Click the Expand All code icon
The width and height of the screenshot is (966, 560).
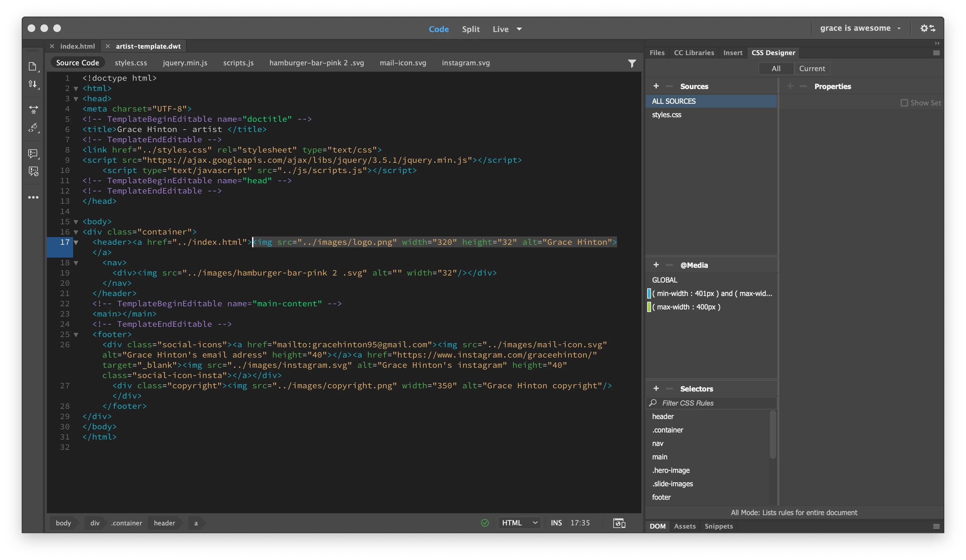click(33, 110)
